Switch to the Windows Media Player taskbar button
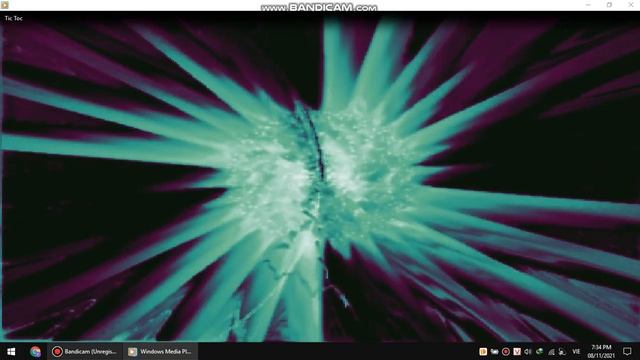Image resolution: width=640 pixels, height=360 pixels. click(x=160, y=351)
